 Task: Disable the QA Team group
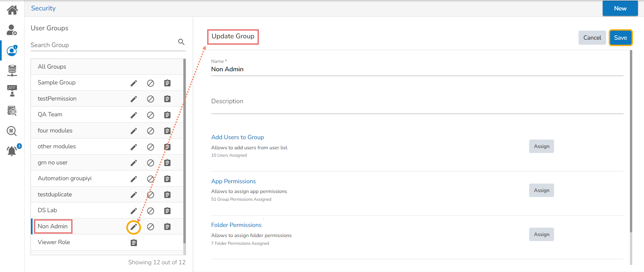tap(150, 115)
